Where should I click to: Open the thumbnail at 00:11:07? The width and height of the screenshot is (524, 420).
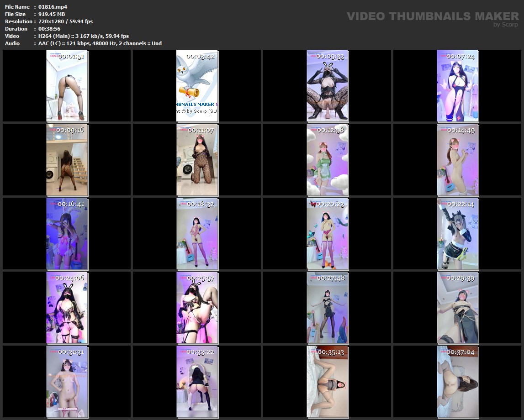197,160
